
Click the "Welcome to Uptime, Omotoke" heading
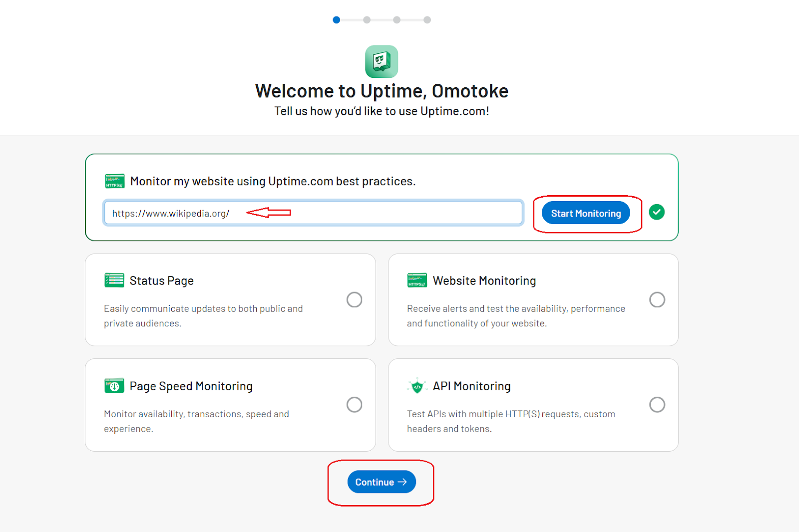(x=382, y=91)
